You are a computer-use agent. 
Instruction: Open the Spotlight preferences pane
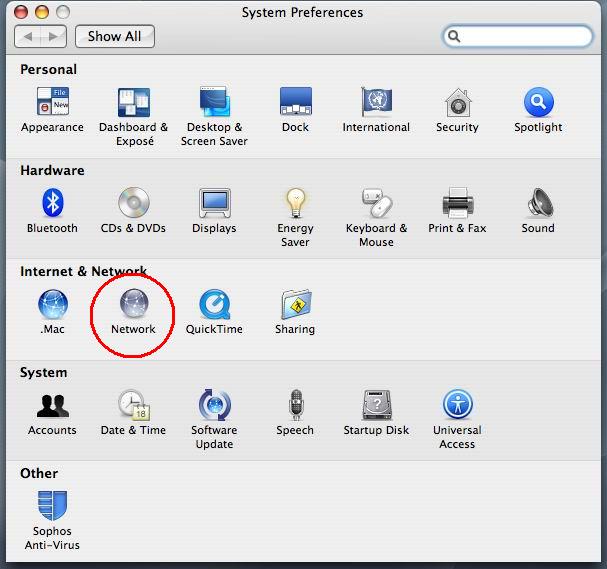click(538, 103)
